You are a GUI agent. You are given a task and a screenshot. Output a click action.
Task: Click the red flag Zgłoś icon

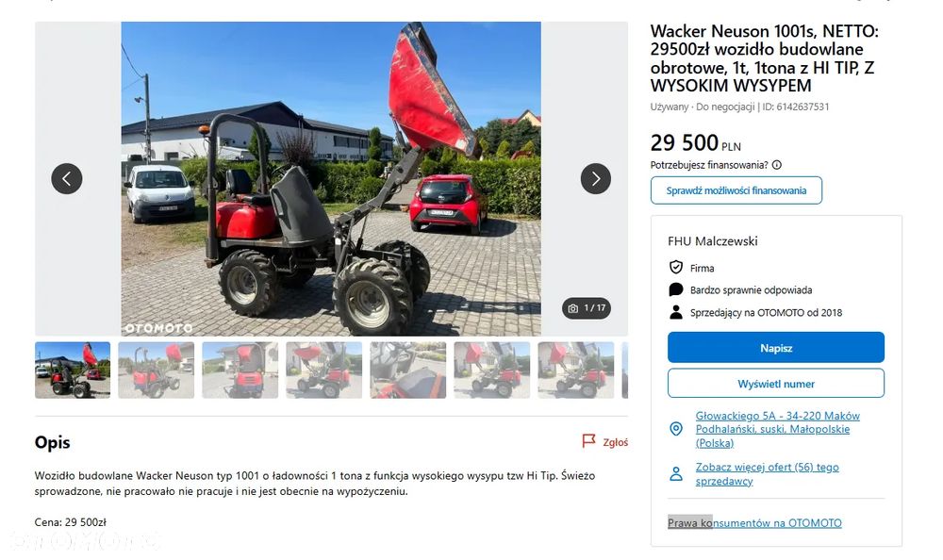pos(588,441)
